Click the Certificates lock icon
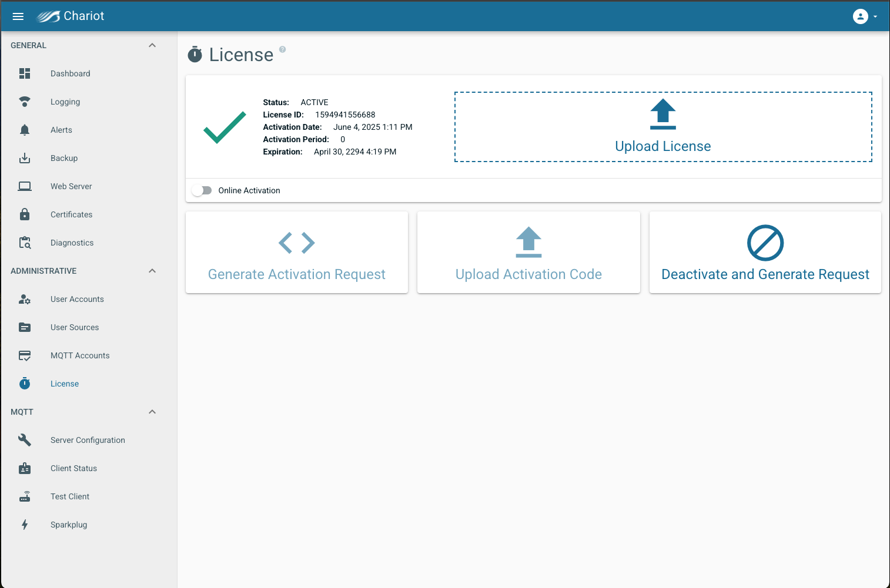This screenshot has width=890, height=588. pyautogui.click(x=25, y=214)
